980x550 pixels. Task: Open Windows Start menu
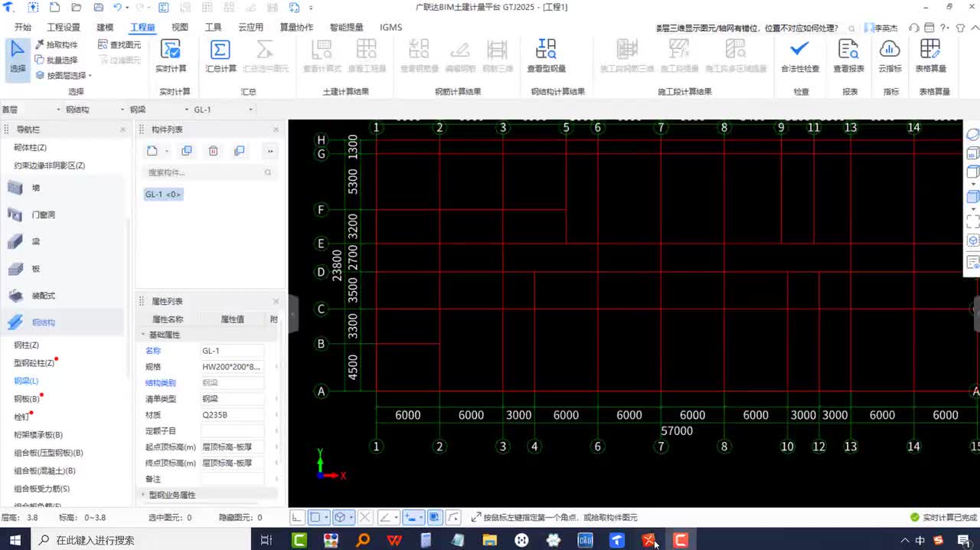click(x=15, y=540)
